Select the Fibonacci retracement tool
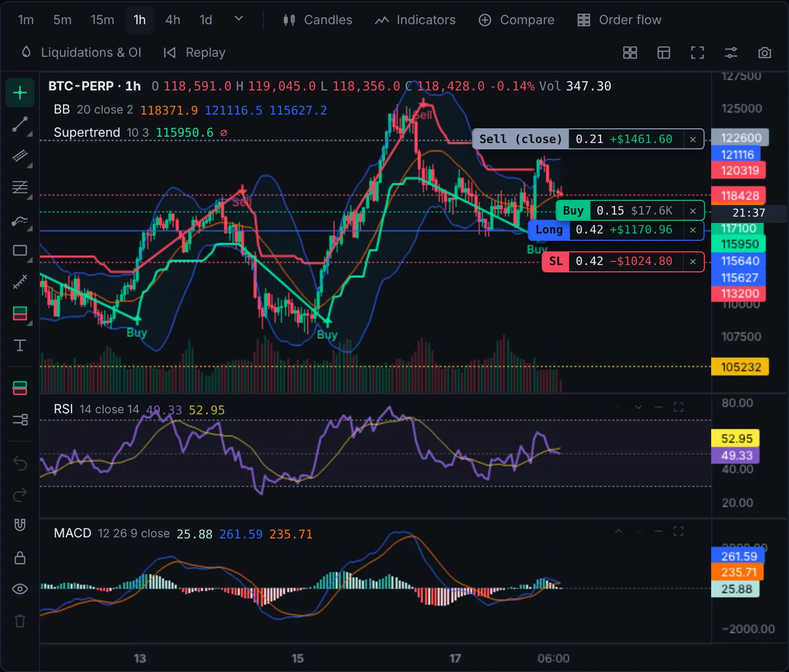Image resolution: width=789 pixels, height=672 pixels. [20, 188]
